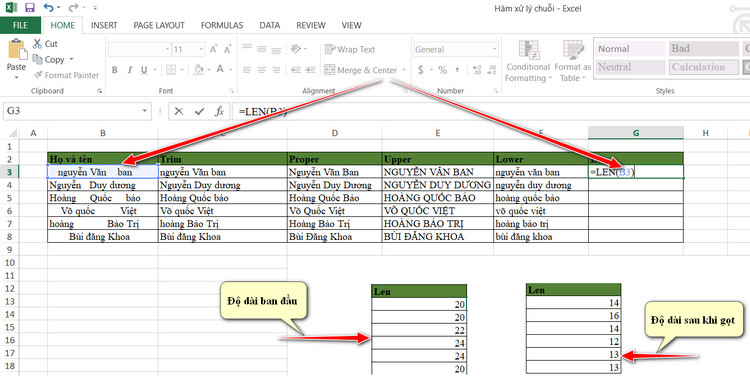Open the font size dropdown showing 11
The image size is (750, 376).
point(201,49)
